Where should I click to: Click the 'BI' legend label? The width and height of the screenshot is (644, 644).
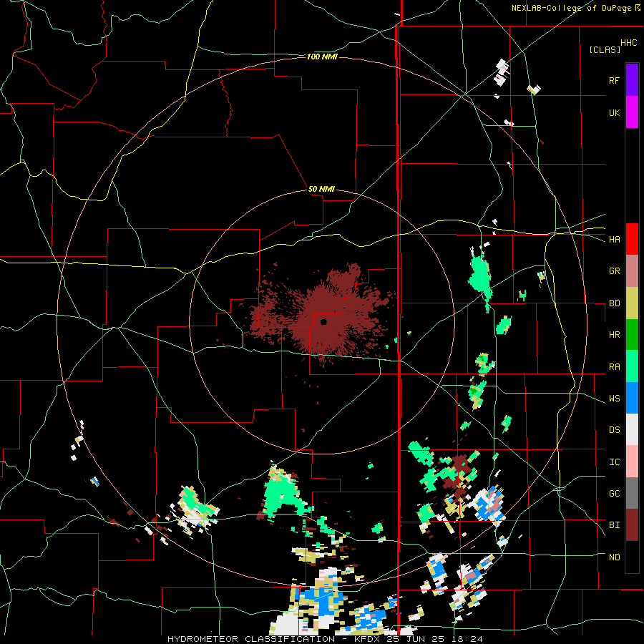pyautogui.click(x=614, y=525)
